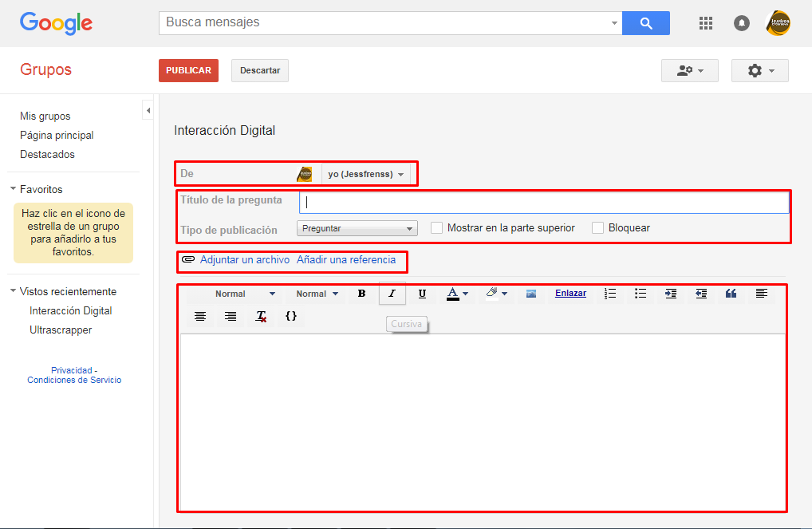Open the Google apps grid
Image resolution: width=812 pixels, height=529 pixels.
[x=705, y=23]
